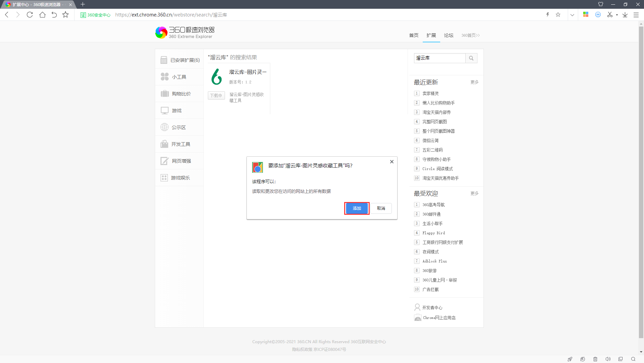Open Chrome网上应用店 link
This screenshot has height=363, width=644.
(439, 318)
